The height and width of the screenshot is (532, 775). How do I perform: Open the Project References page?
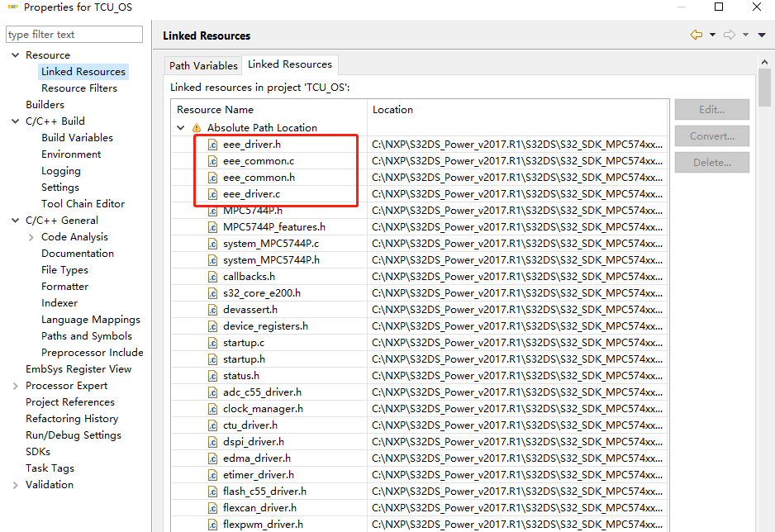click(70, 402)
